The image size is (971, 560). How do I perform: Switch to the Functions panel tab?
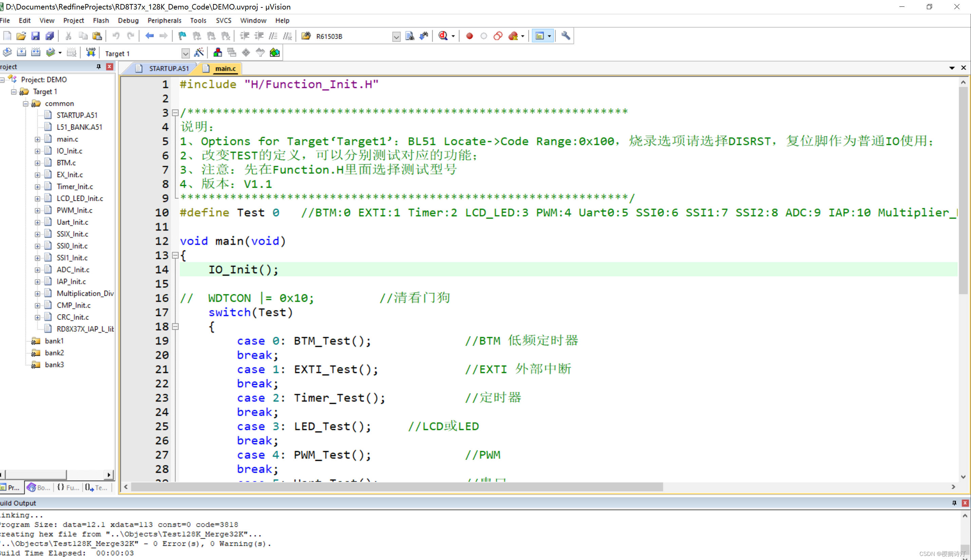(x=68, y=487)
